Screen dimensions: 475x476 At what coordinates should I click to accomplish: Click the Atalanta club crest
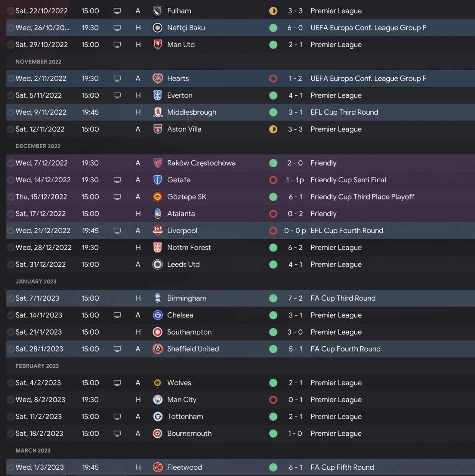point(158,214)
